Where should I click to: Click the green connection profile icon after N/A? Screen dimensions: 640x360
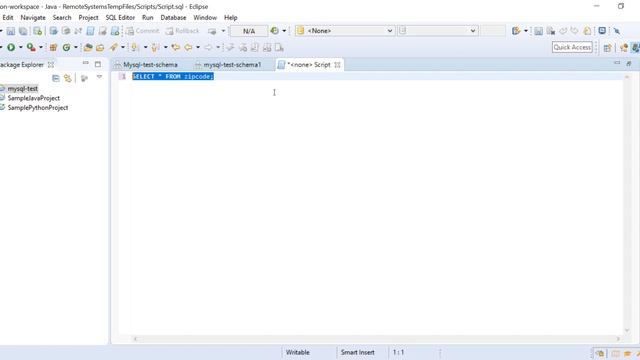[275, 31]
